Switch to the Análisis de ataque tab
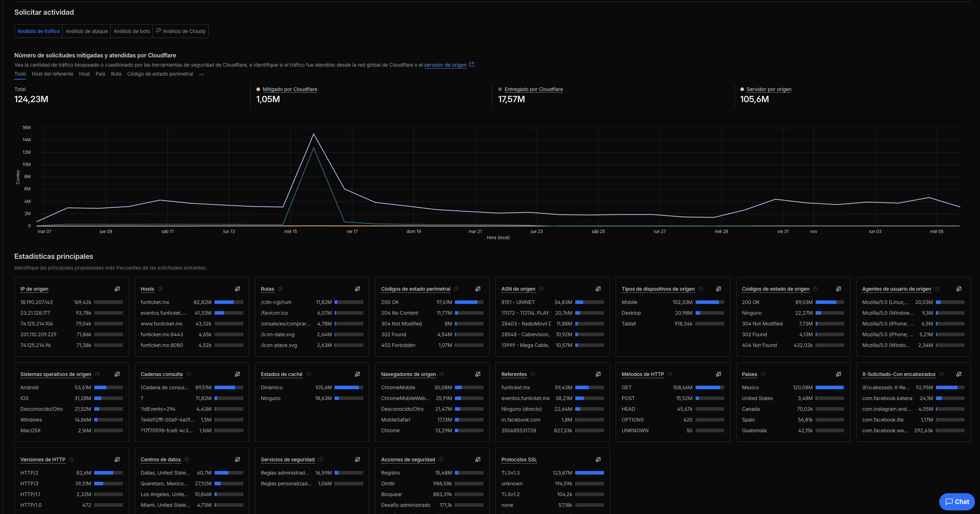Screen dimensions: 980x514 point(86,31)
